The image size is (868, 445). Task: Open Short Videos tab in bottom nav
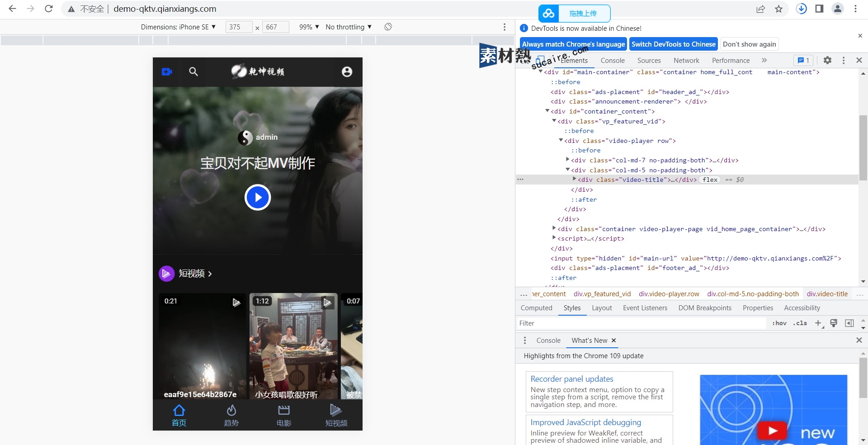click(336, 416)
